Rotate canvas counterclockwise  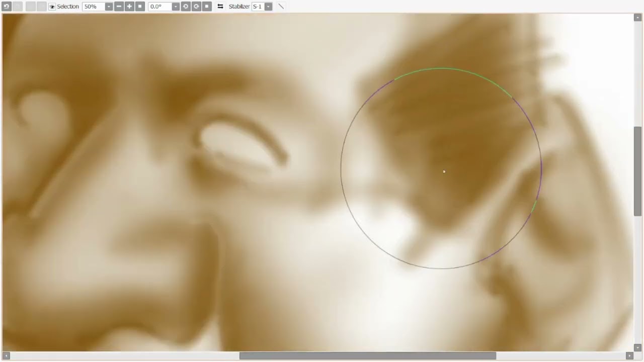(x=186, y=7)
